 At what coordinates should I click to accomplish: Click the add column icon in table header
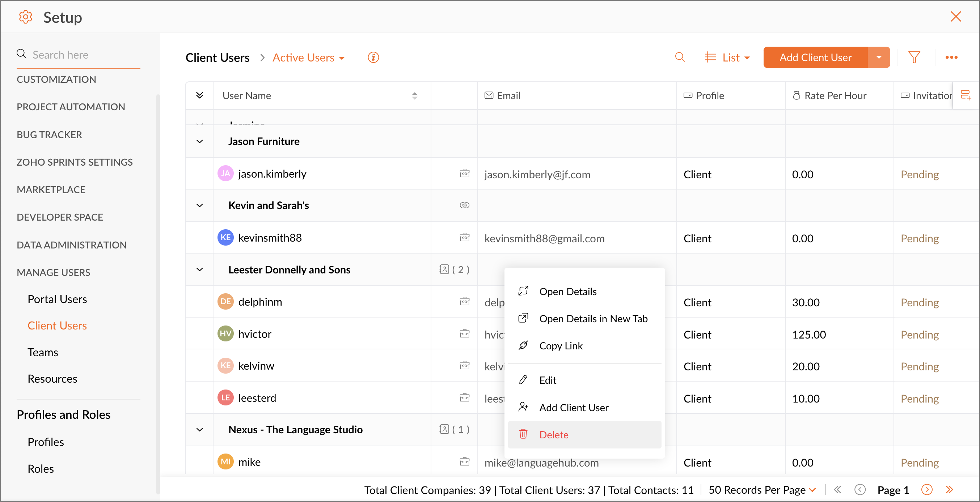pos(966,95)
